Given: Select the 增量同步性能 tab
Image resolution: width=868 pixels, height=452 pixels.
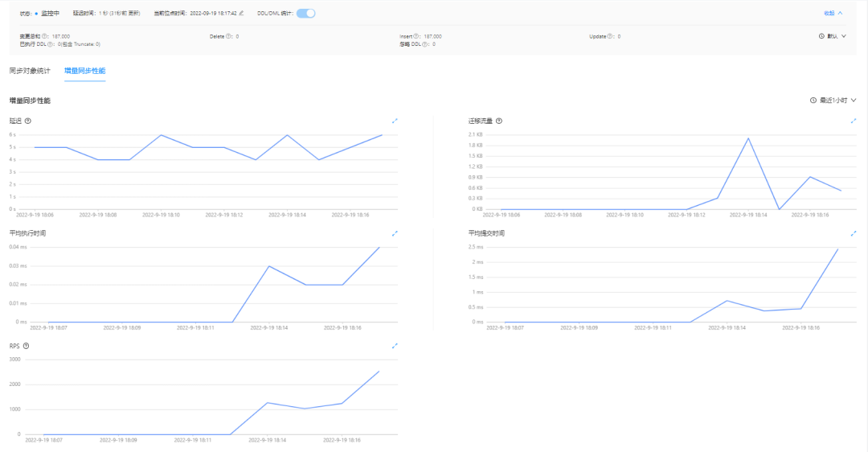Looking at the screenshot, I should tap(84, 71).
